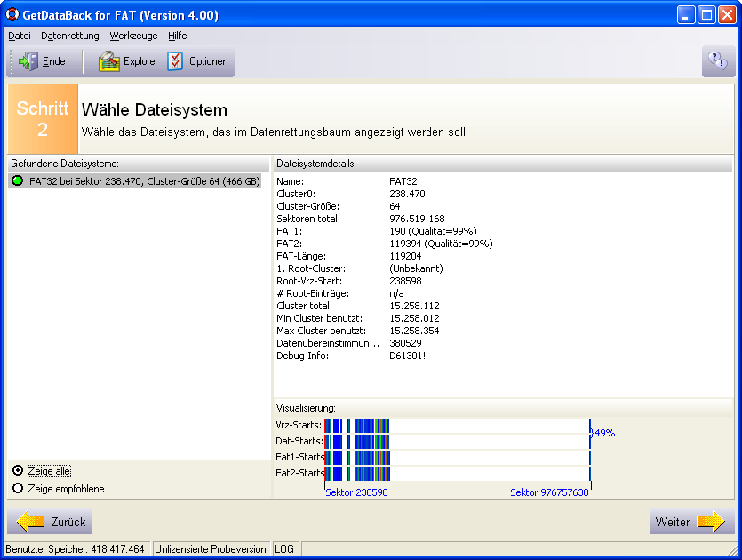Select the 'Zeige empfohlene' radio button

[18, 488]
